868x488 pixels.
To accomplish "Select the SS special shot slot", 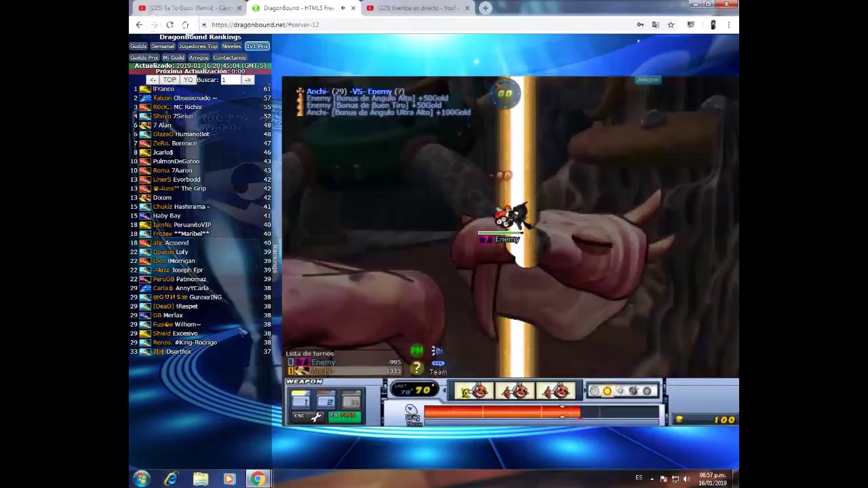I will 351,400.
